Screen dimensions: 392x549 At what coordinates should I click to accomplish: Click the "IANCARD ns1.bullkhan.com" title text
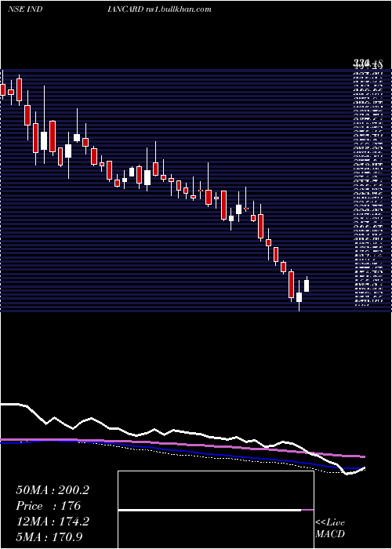[x=159, y=9]
